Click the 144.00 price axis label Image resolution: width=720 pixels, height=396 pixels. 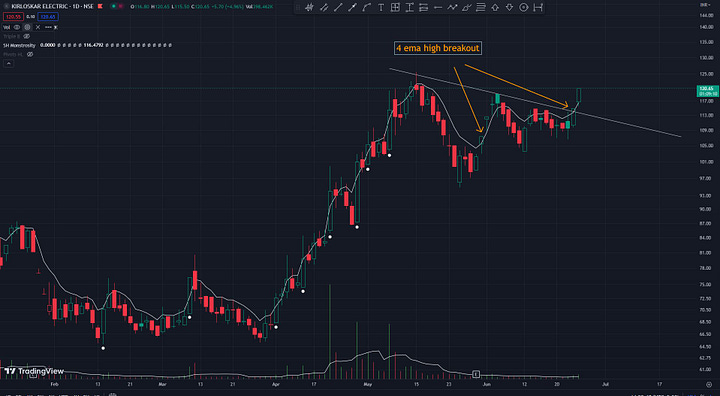[706, 16]
